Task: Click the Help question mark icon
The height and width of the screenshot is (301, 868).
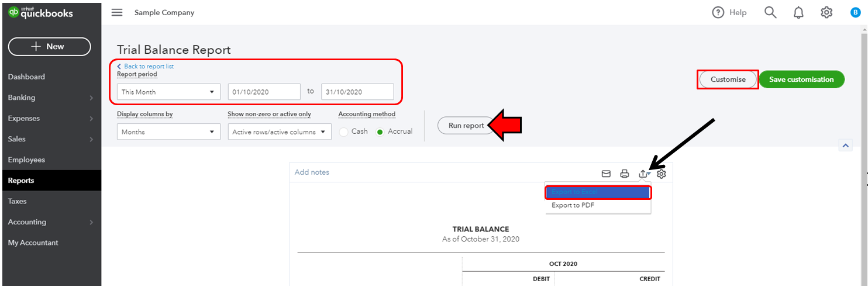Action: [x=718, y=12]
